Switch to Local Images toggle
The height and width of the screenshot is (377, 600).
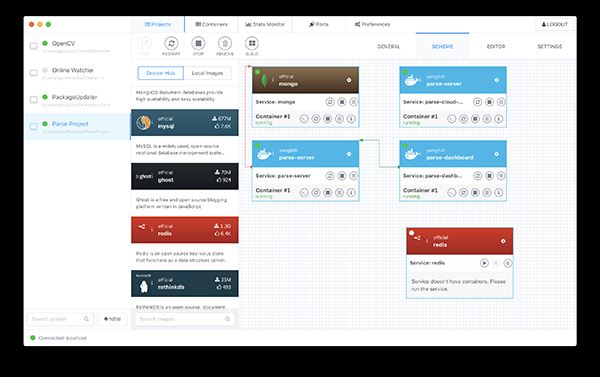tap(207, 73)
